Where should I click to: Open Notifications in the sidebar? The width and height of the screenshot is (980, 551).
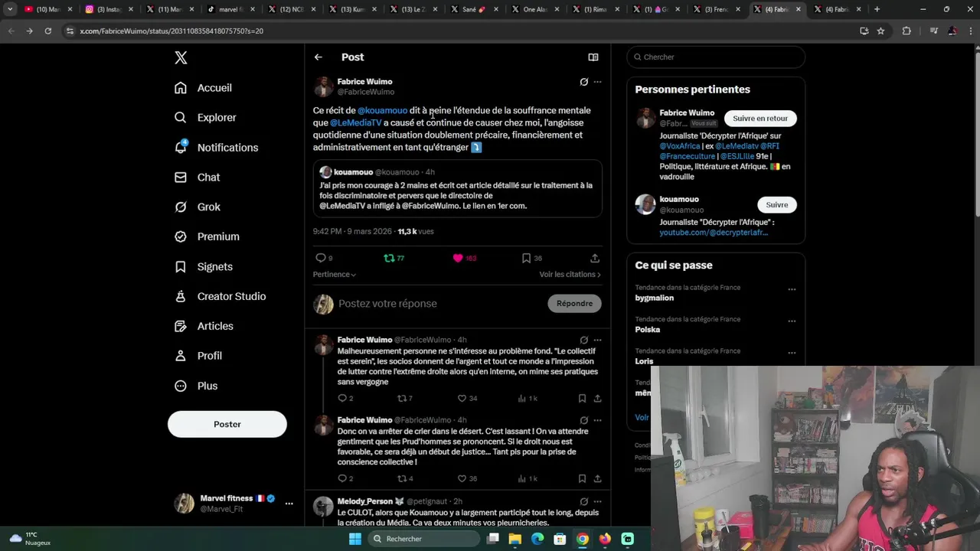216,148
